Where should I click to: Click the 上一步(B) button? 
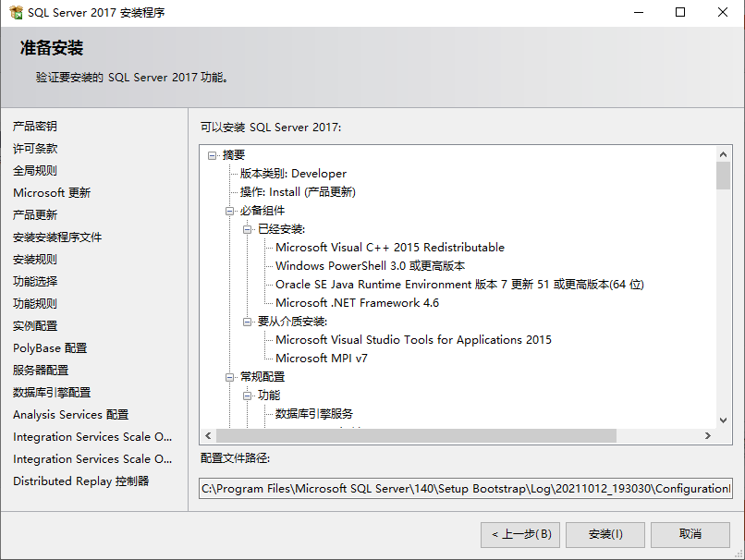coord(519,535)
